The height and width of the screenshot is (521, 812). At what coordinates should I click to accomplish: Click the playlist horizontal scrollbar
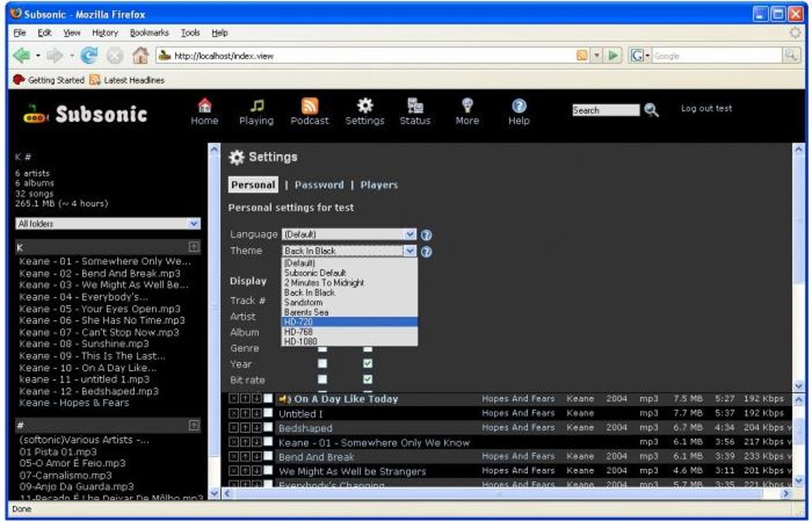505,494
